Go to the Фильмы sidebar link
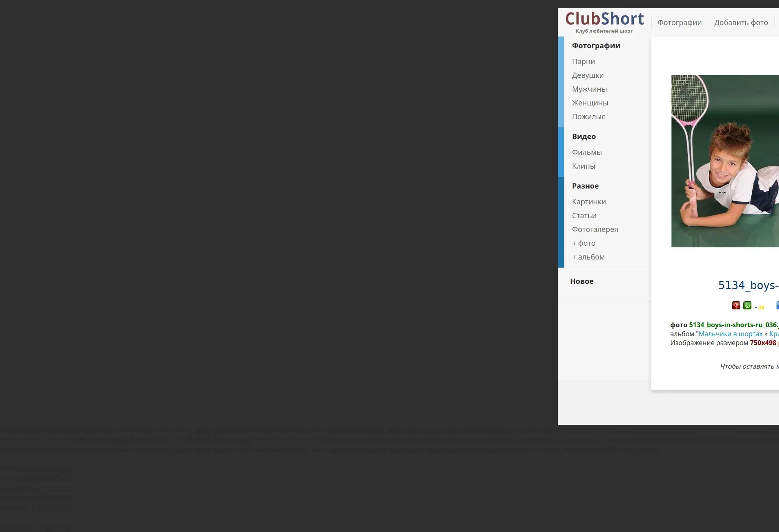The width and height of the screenshot is (779, 532). 587,152
